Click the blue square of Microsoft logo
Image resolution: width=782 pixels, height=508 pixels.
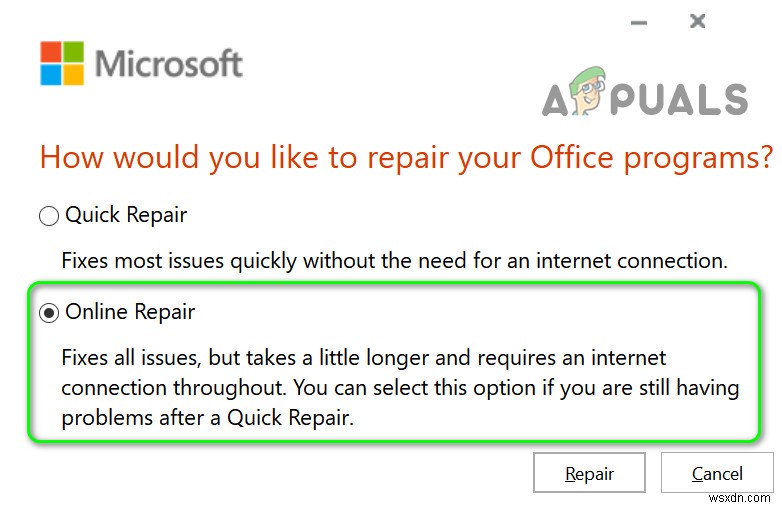[x=50, y=75]
